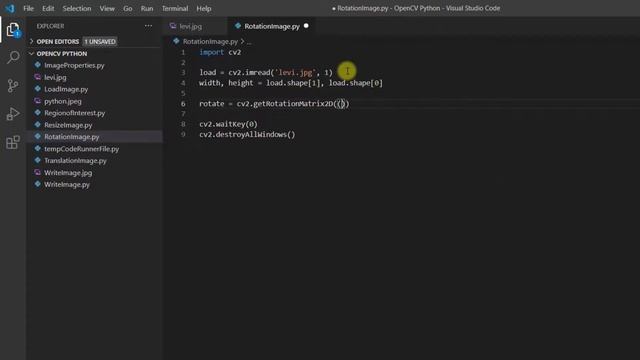Open the Run menu
Image resolution: width=640 pixels, height=360 pixels.
147,8
